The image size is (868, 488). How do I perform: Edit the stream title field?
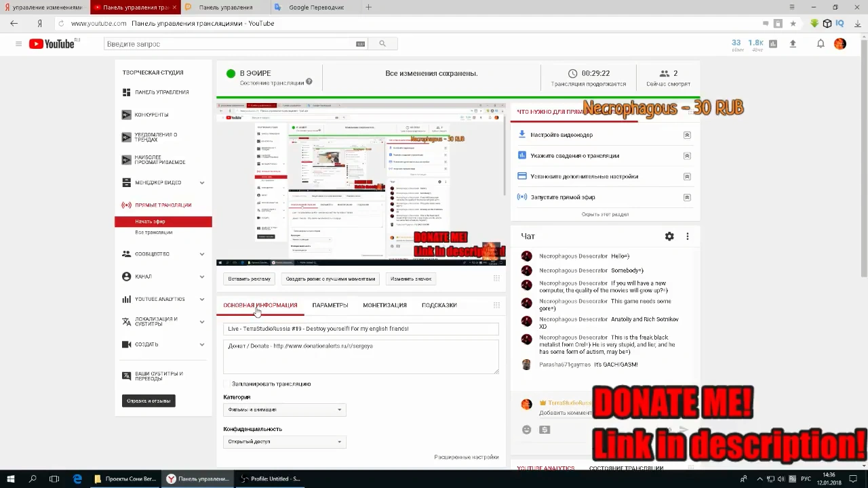click(361, 329)
